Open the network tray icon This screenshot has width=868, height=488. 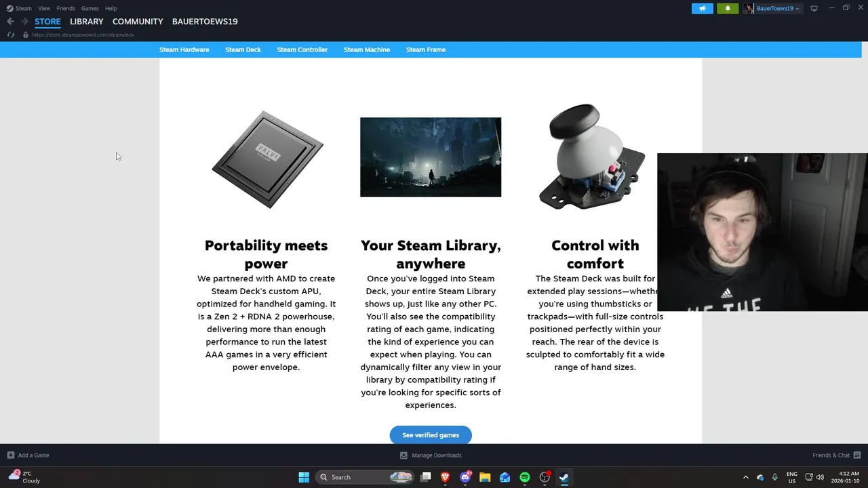click(809, 477)
